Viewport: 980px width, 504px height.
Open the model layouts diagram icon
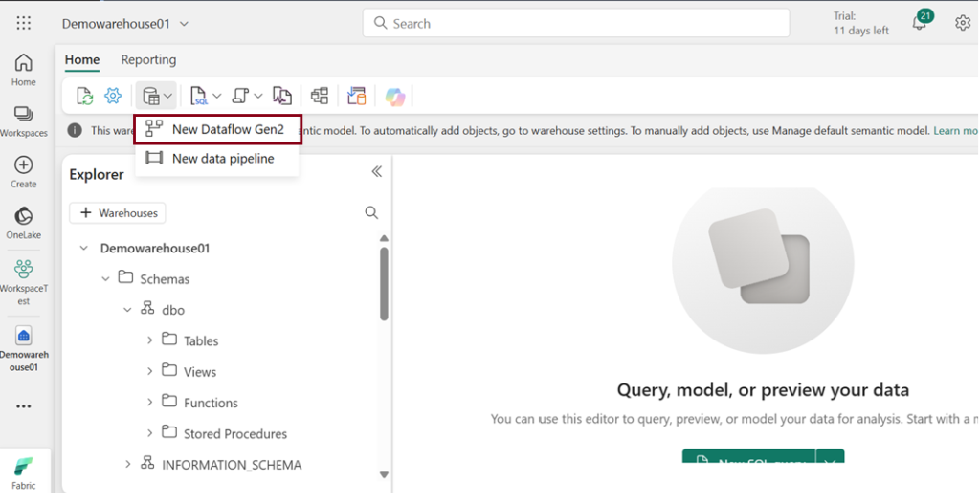click(320, 96)
